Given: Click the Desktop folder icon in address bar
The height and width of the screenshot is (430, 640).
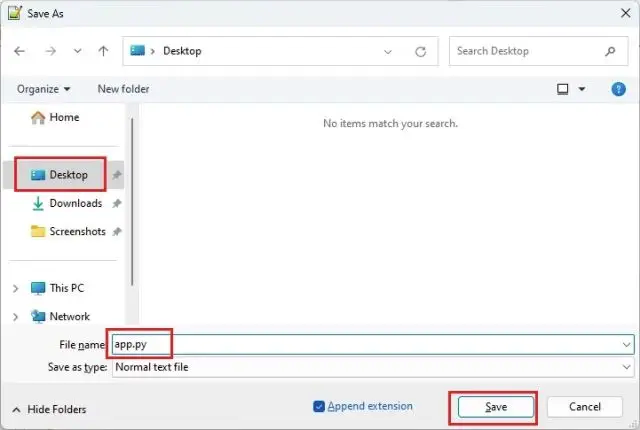Looking at the screenshot, I should 138,50.
